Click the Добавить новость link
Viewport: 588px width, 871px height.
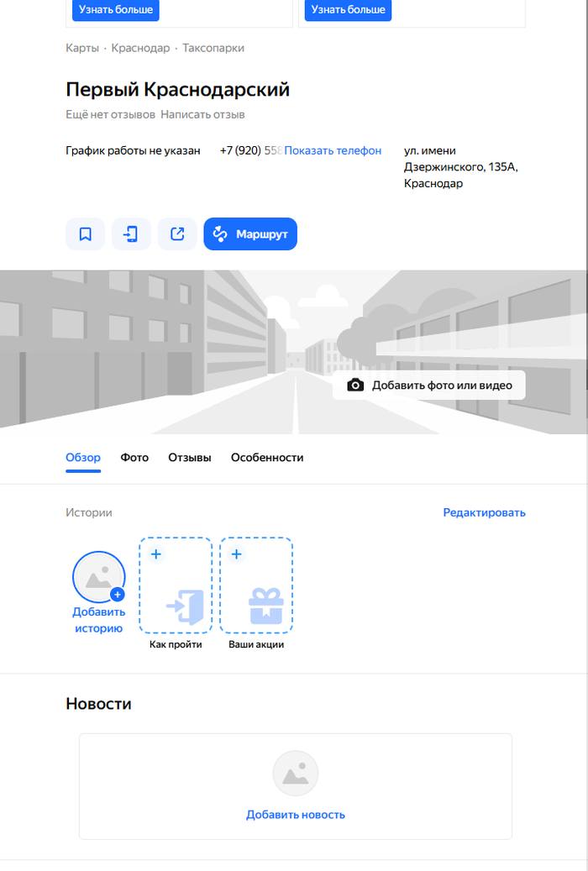pos(296,815)
